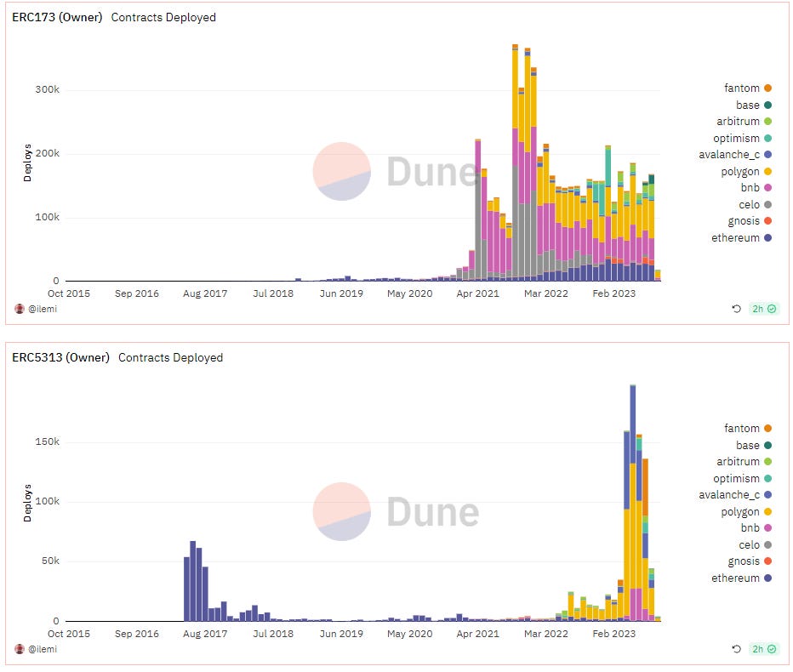This screenshot has width=793, height=672.
Task: Toggle celo series in ERC173 chart legend
Action: 755,204
